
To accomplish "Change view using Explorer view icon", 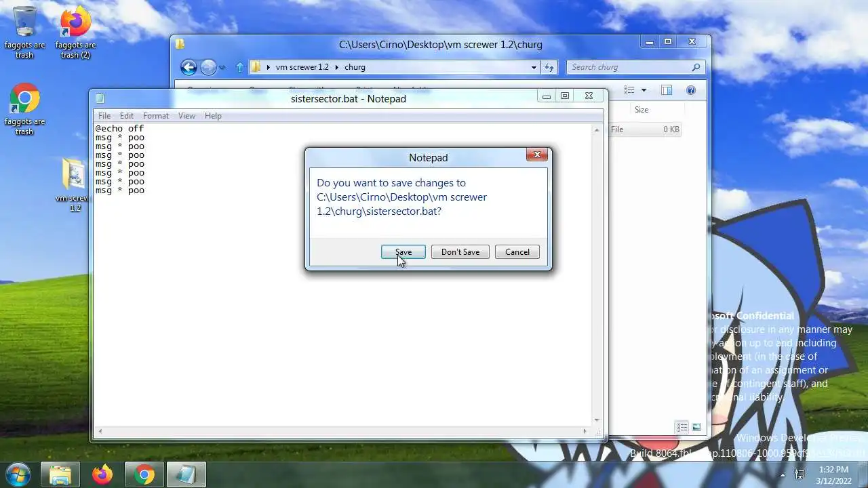I will pos(629,90).
